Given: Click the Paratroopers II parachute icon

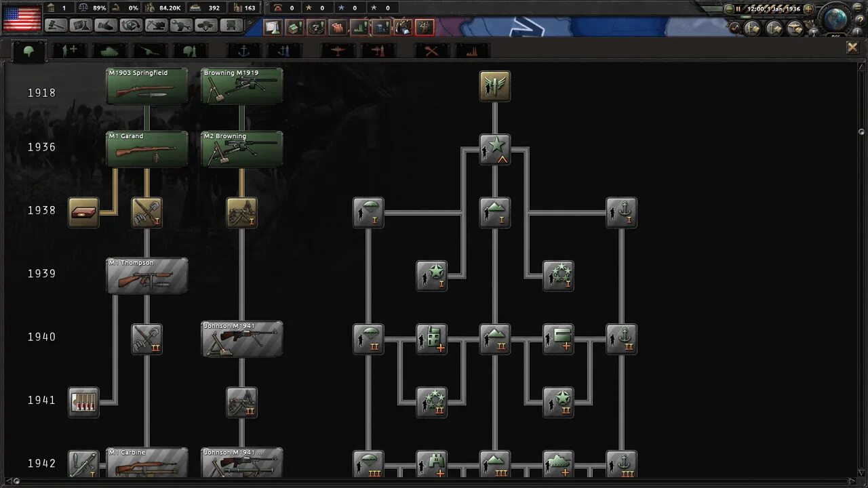Looking at the screenshot, I should [x=368, y=339].
